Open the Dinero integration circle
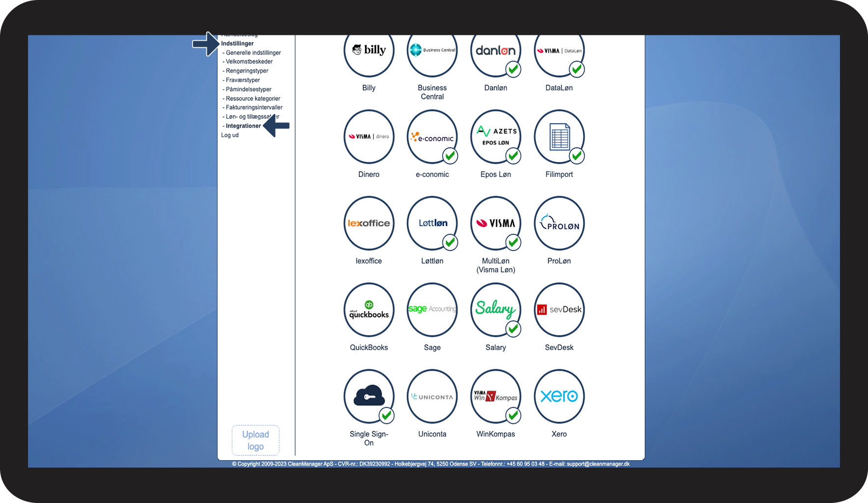Screen dimensions: 868x503 click(x=369, y=137)
